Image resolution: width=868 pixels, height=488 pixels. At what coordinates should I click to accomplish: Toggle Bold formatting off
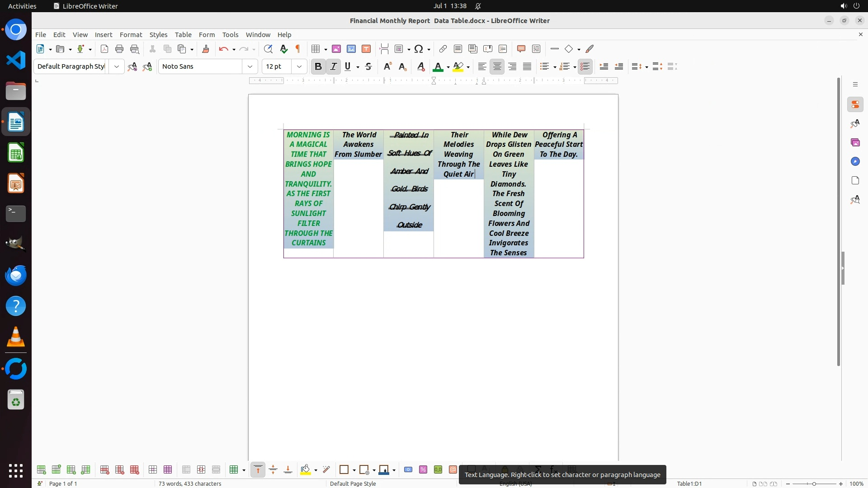[x=318, y=66]
